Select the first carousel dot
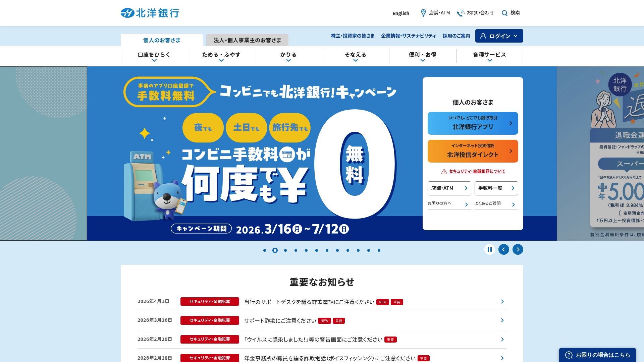644x362 pixels. tap(265, 250)
